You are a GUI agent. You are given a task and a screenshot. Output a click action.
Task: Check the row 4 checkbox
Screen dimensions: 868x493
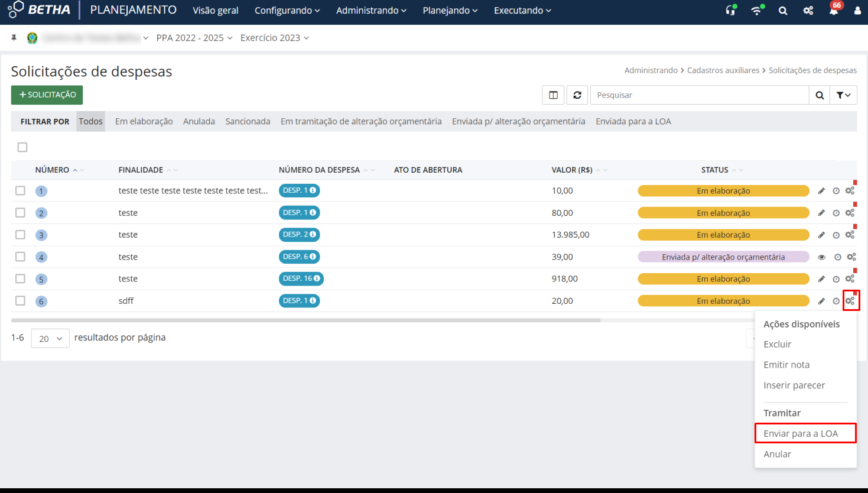tap(20, 257)
